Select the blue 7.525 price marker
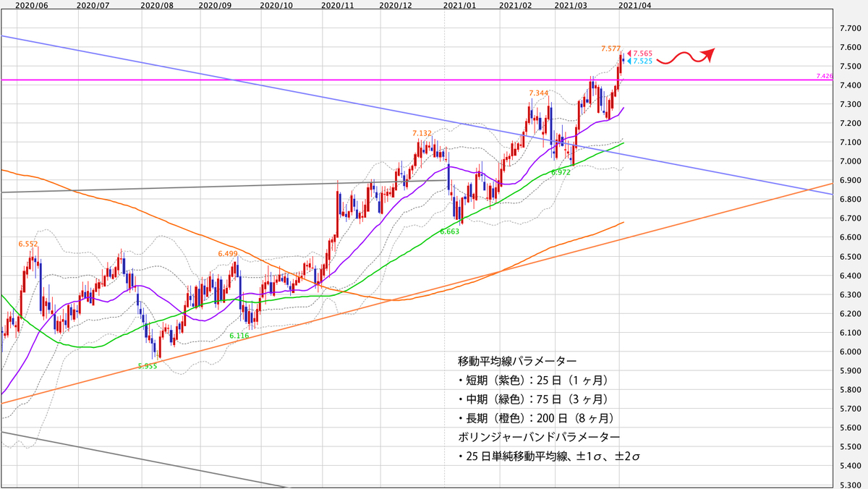Screen dimensions: 868x489 [x=641, y=61]
